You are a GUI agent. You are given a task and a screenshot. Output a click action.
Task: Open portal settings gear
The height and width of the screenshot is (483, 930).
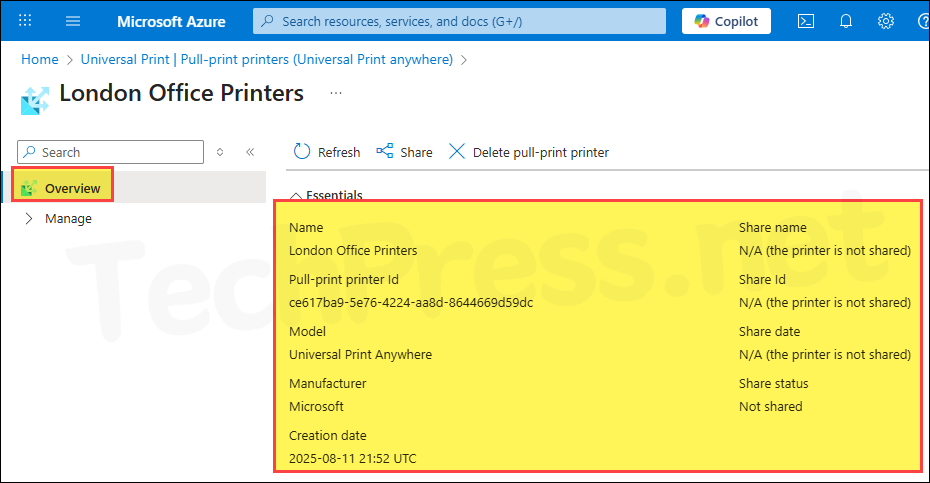click(886, 21)
